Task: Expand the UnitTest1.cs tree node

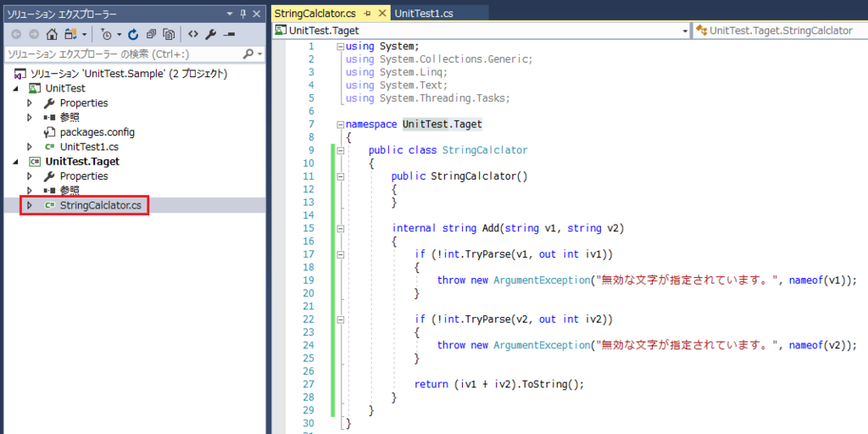Action: pos(30,147)
